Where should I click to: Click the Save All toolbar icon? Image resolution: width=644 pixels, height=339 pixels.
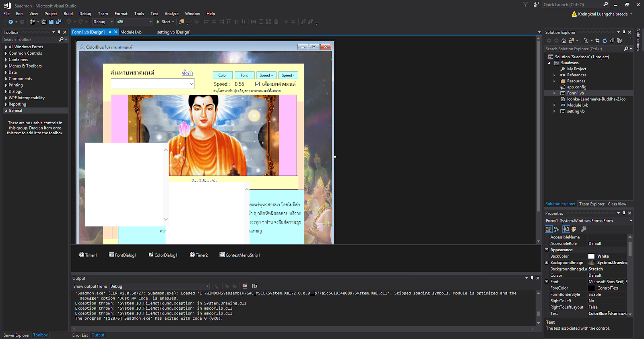coord(58,22)
